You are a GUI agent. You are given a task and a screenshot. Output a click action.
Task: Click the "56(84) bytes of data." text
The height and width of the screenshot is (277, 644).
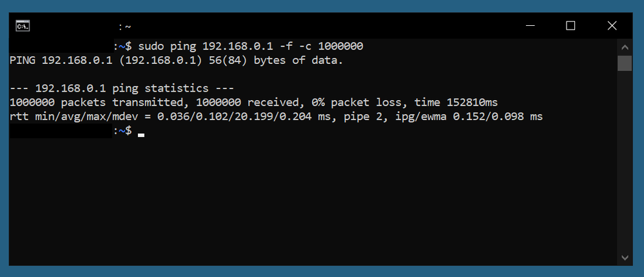279,61
